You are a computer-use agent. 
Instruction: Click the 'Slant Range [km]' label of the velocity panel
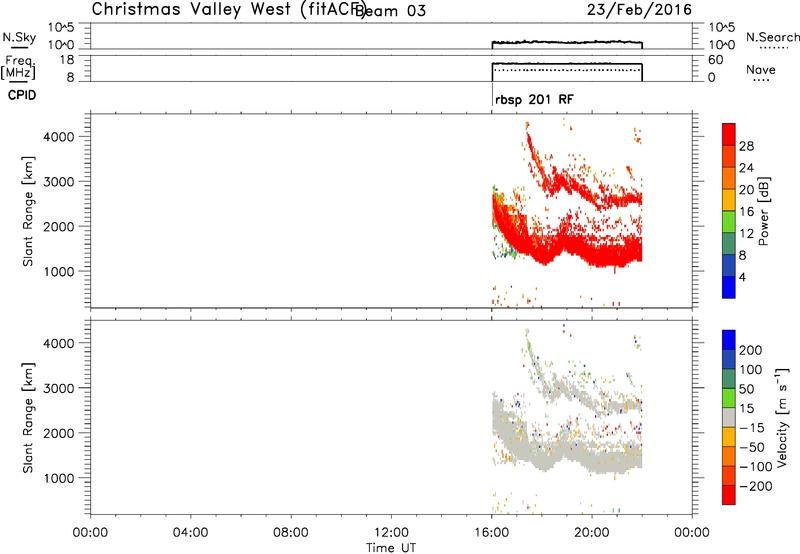coord(28,418)
